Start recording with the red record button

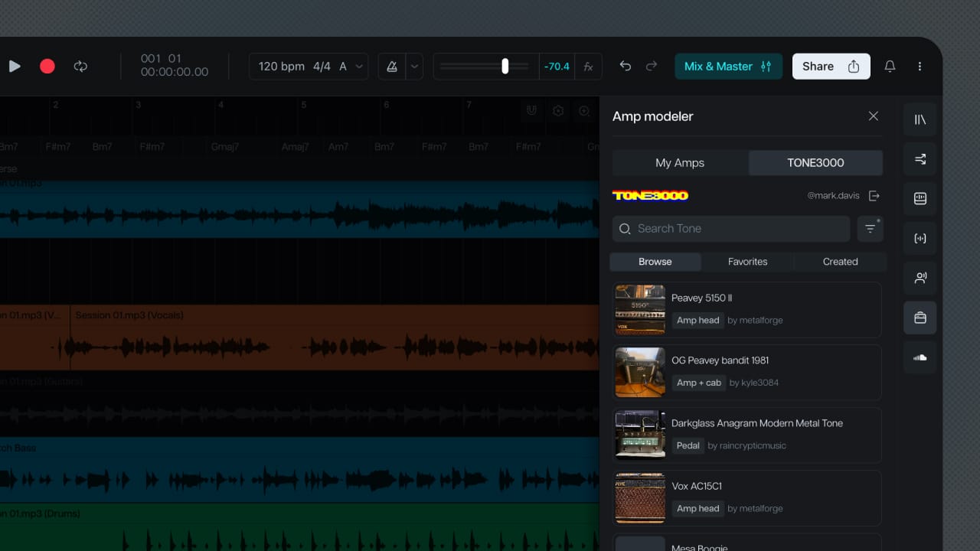click(x=47, y=67)
